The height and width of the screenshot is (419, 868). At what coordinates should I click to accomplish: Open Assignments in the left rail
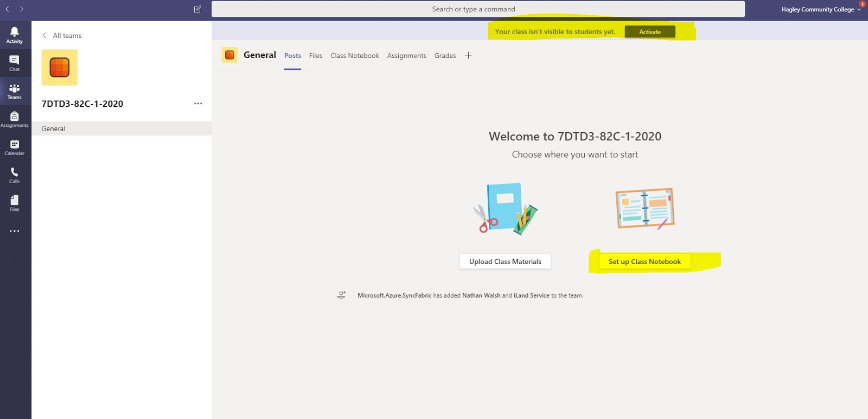pos(15,119)
